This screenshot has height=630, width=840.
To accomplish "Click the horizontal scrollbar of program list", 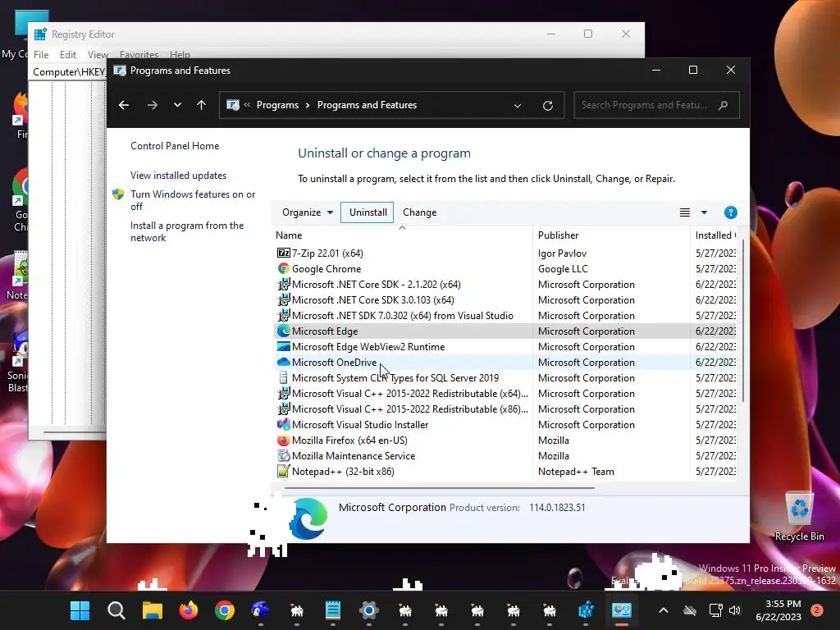I will pyautogui.click(x=439, y=488).
